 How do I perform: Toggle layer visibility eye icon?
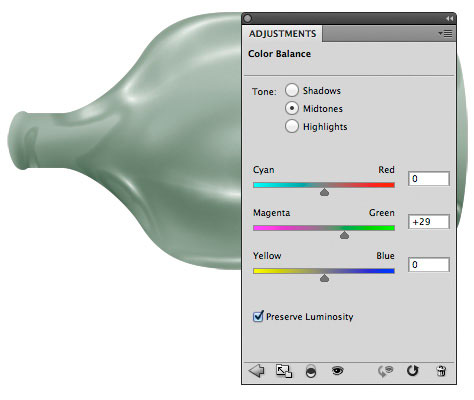(x=337, y=370)
